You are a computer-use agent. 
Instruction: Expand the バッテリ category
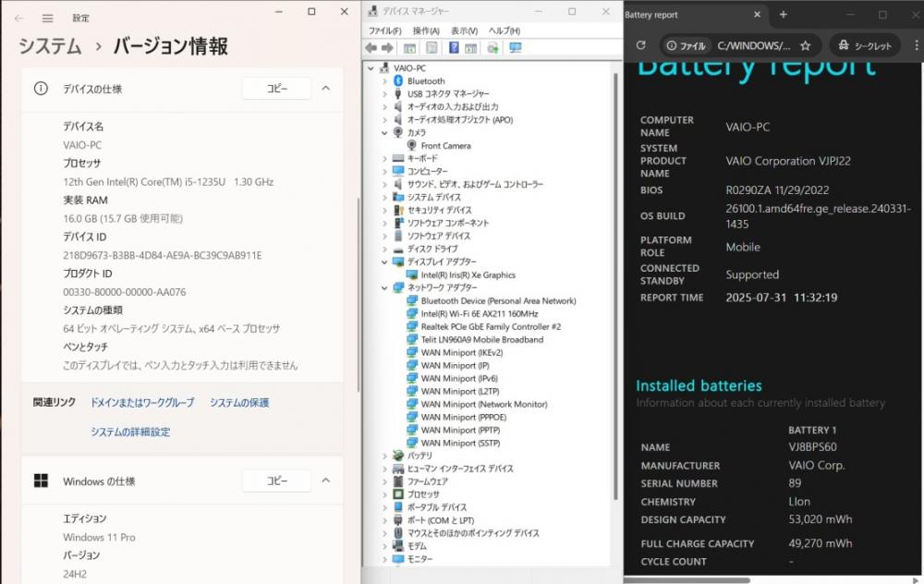click(x=384, y=456)
